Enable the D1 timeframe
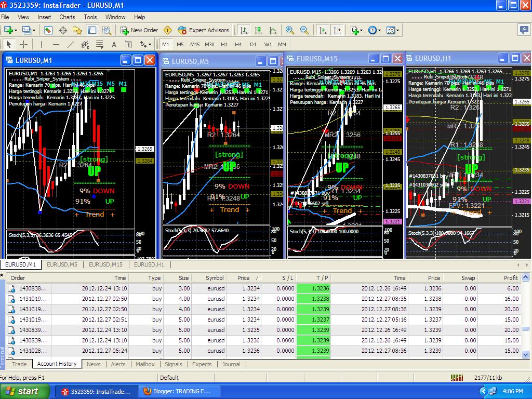Image resolution: width=532 pixels, height=399 pixels. tap(253, 44)
